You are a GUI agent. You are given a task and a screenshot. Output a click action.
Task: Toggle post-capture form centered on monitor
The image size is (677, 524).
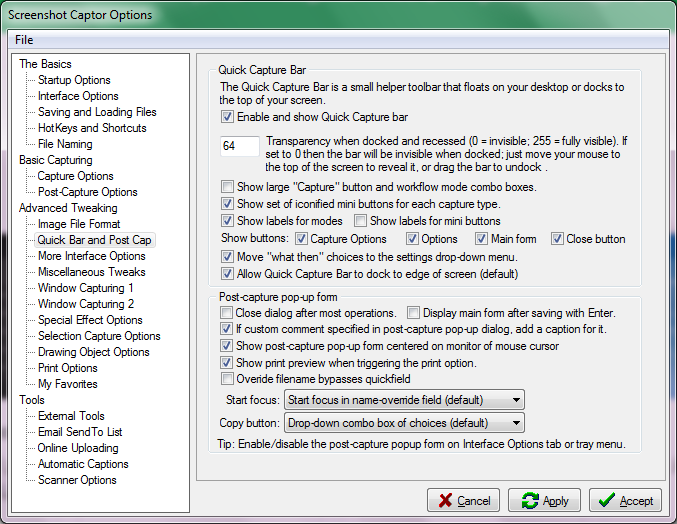pos(226,346)
